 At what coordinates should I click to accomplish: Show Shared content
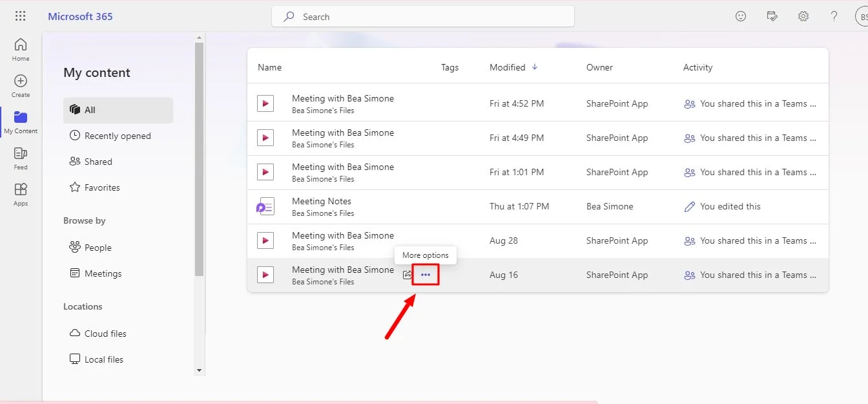[118, 162]
